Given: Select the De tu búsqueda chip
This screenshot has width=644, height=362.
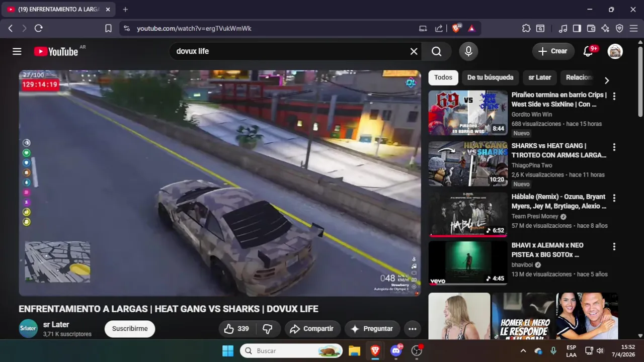Looking at the screenshot, I should click(490, 77).
